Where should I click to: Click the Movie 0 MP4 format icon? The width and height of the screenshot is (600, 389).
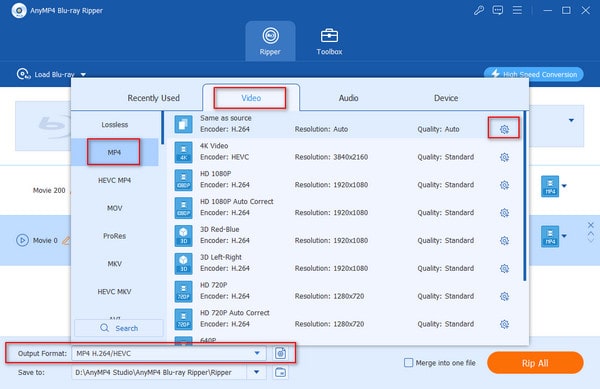pos(550,236)
